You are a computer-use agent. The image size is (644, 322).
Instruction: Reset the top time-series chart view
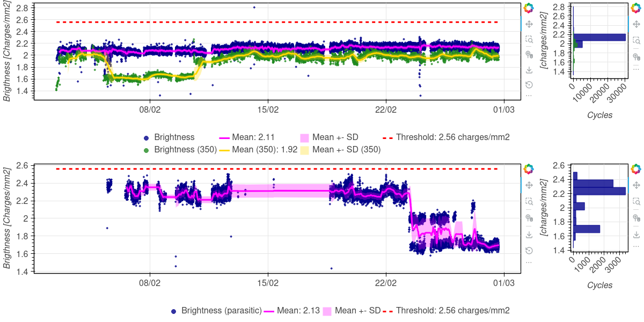tap(529, 84)
